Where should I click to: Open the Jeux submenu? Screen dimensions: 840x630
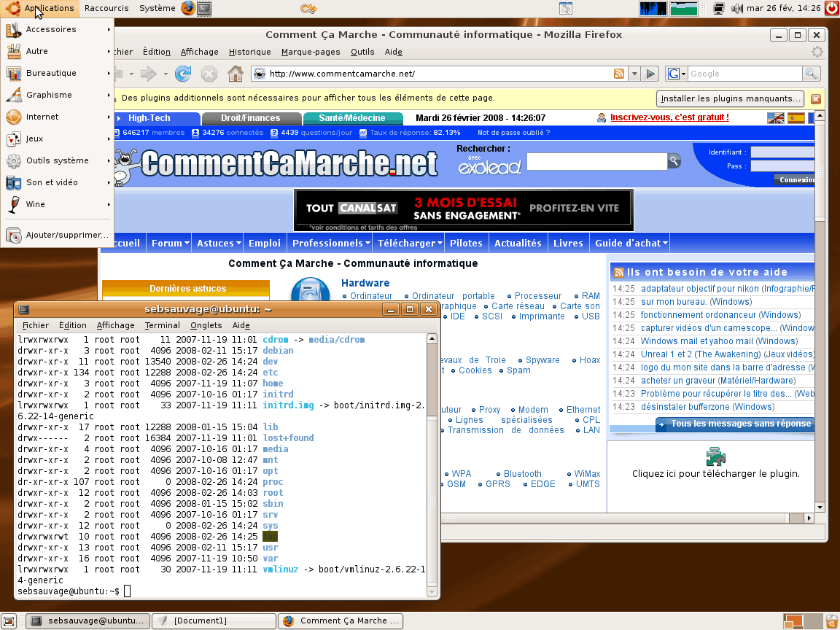58,139
